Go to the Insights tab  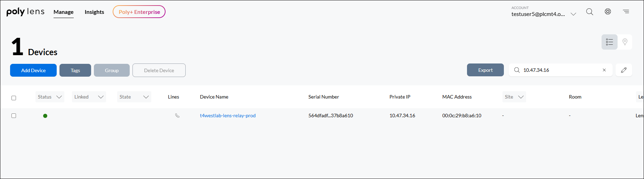(x=94, y=12)
